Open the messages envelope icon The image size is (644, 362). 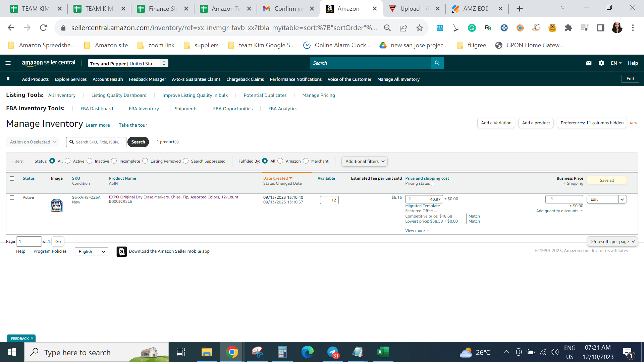point(588,63)
